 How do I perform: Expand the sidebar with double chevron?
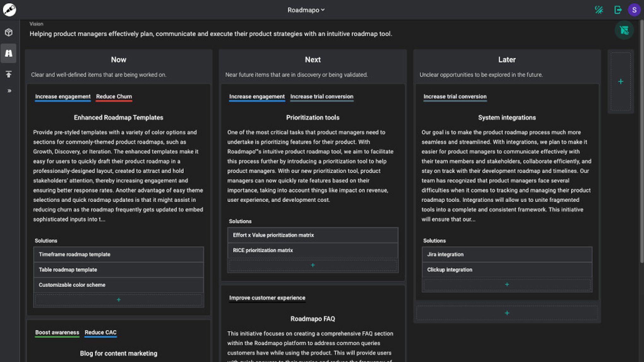[x=9, y=91]
